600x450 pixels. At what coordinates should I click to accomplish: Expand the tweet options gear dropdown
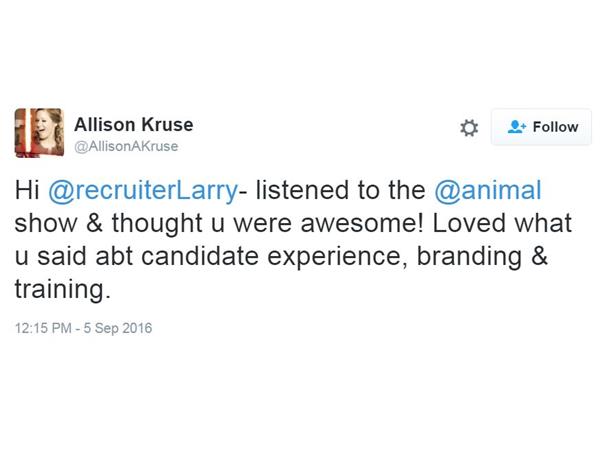tap(469, 128)
